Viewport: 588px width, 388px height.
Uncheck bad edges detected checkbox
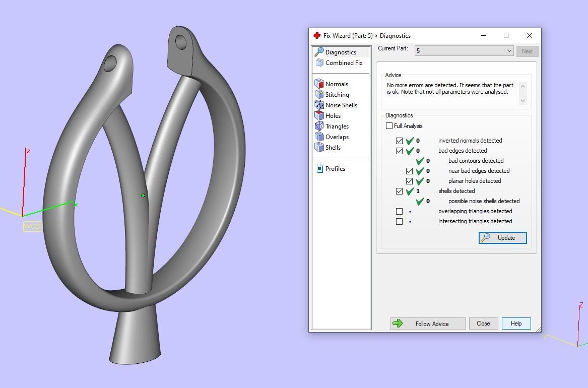(400, 151)
